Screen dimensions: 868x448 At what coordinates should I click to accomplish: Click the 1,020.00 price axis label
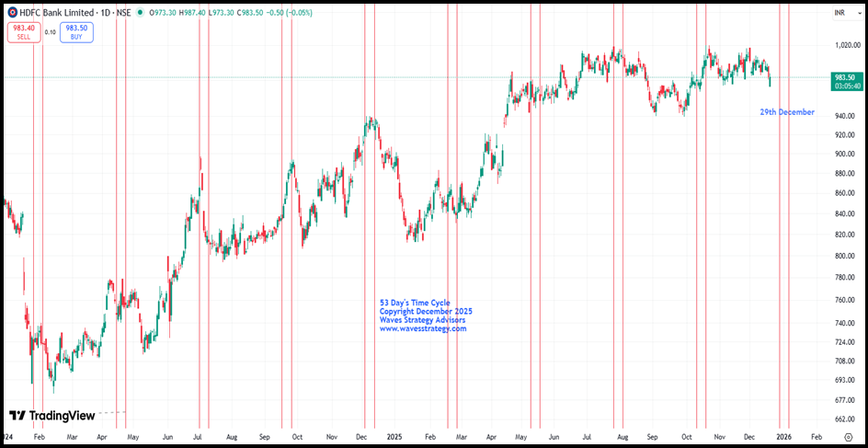(848, 47)
